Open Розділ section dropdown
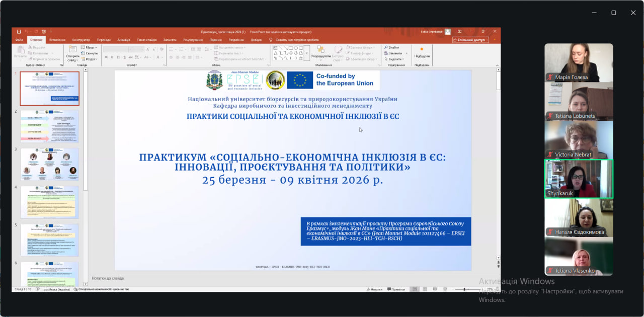Screen dimensions: 644x317 click(89, 59)
